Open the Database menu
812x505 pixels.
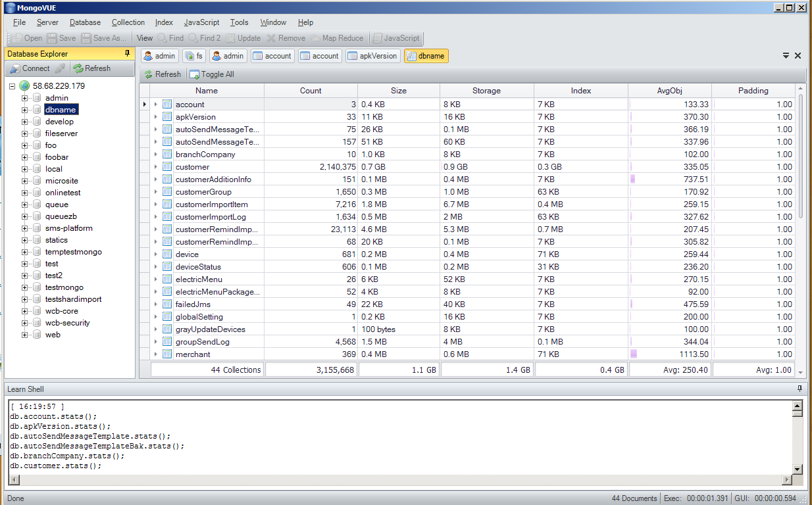(x=85, y=22)
